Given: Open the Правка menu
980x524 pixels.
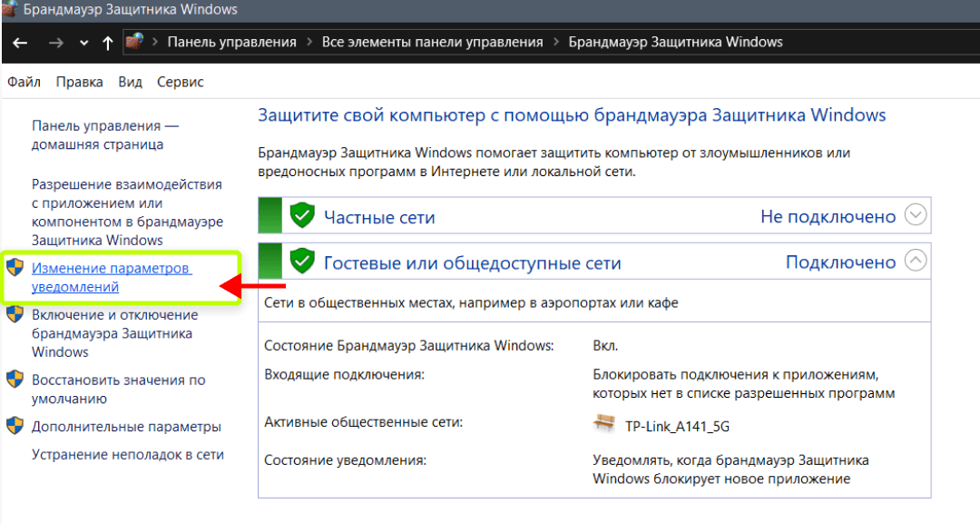Looking at the screenshot, I should (x=79, y=82).
